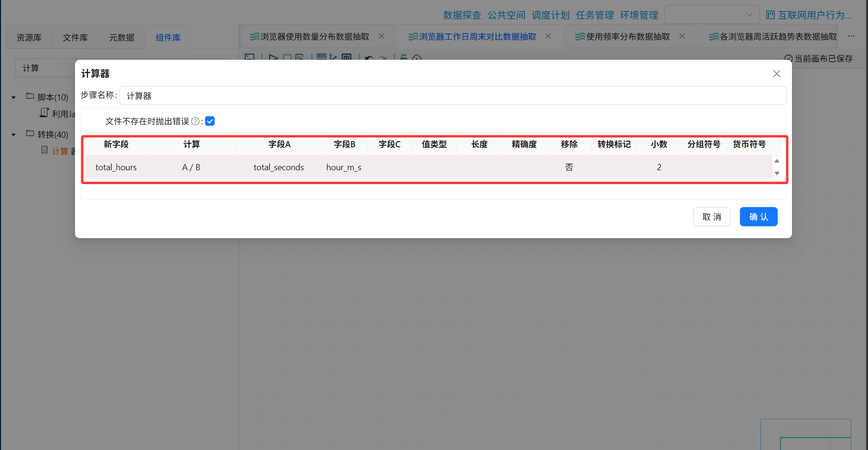
Task: Uncheck 文件不存在时抛出错误 checkbox
Action: pos(210,121)
